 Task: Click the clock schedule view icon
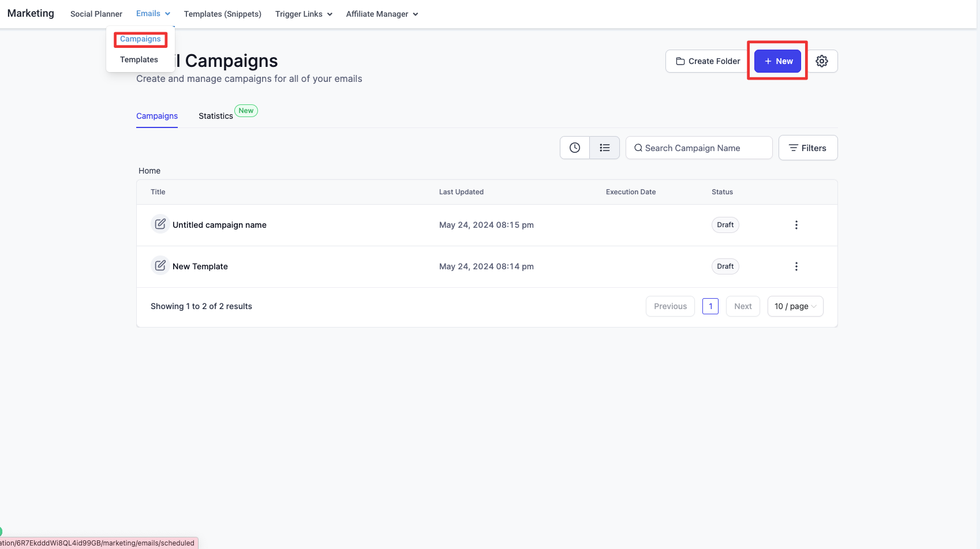click(x=575, y=148)
